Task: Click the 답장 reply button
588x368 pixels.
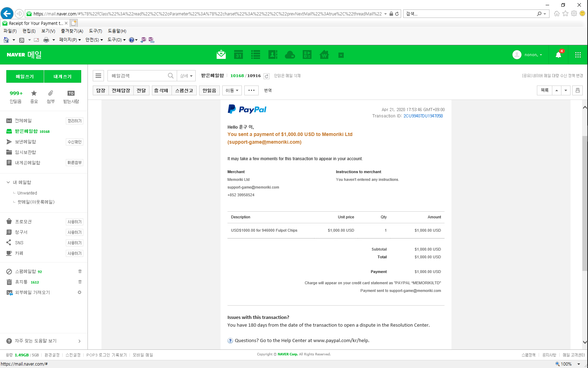Action: [x=101, y=90]
